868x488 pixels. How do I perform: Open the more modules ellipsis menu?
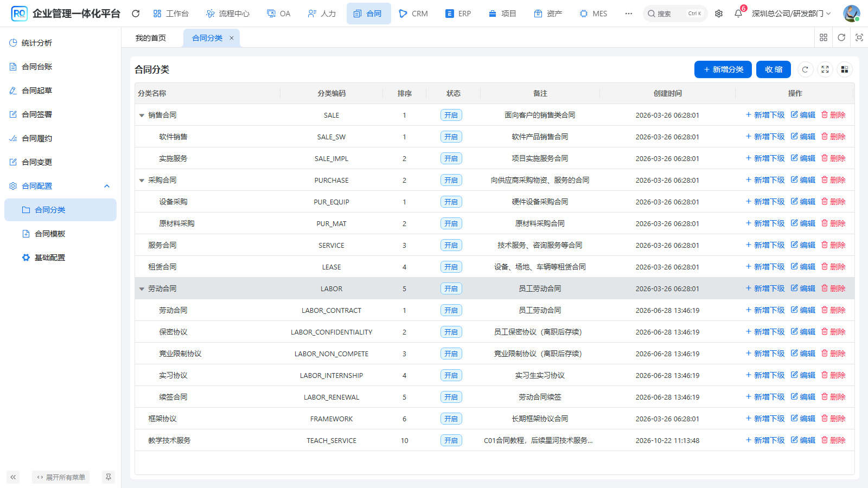click(x=629, y=14)
